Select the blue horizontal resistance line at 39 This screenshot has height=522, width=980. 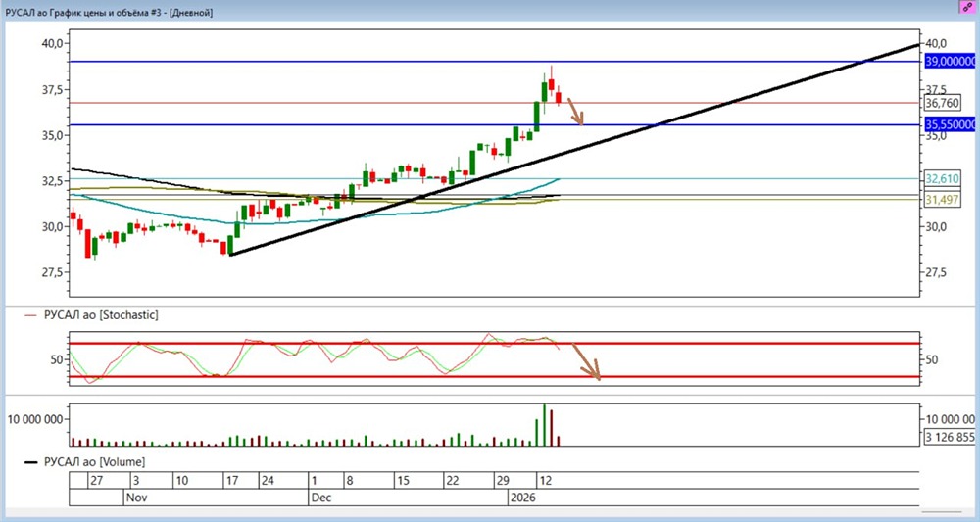pyautogui.click(x=494, y=61)
